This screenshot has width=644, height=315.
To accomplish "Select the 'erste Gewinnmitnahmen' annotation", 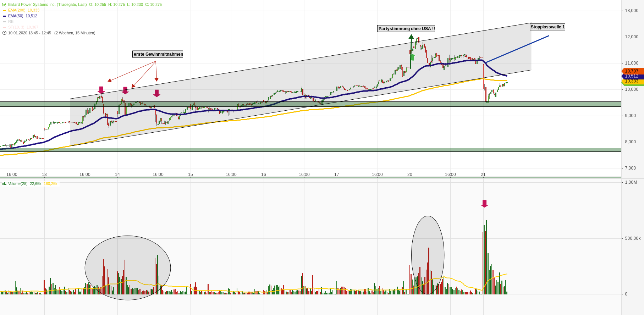I will pos(158,54).
